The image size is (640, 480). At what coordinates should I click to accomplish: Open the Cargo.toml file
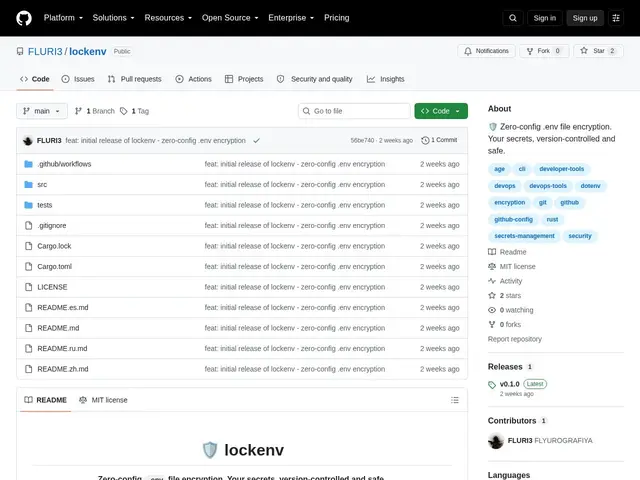[54, 267]
